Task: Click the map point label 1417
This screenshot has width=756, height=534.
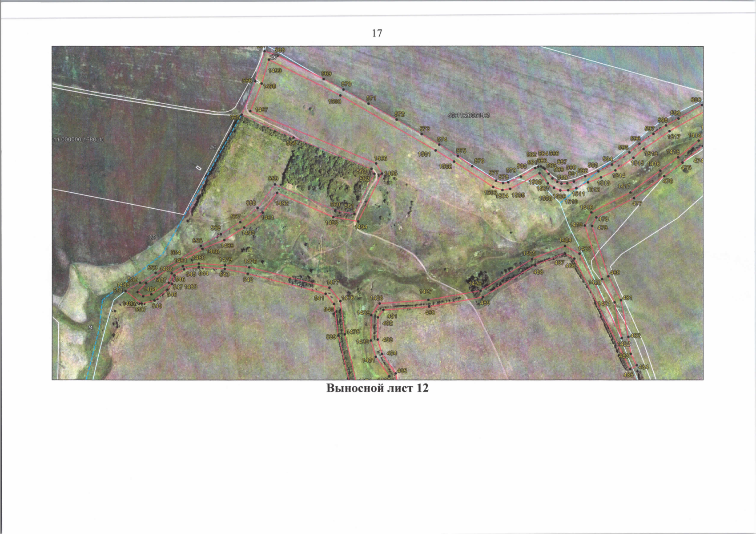Action: [x=623, y=186]
